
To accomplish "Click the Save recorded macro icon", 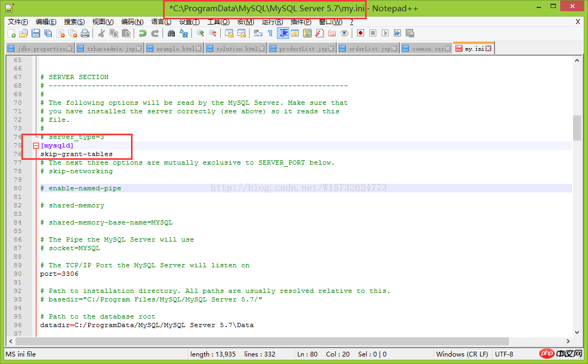I will point(410,33).
